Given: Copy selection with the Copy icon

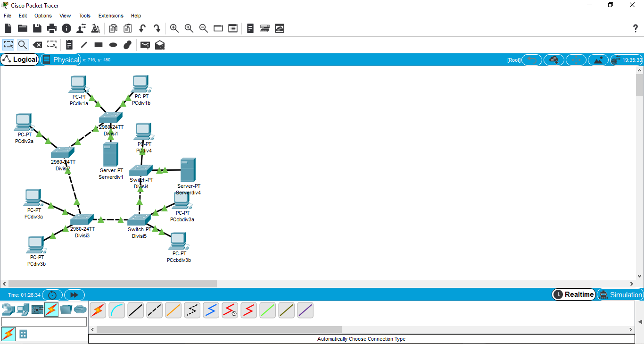Looking at the screenshot, I should (x=113, y=28).
